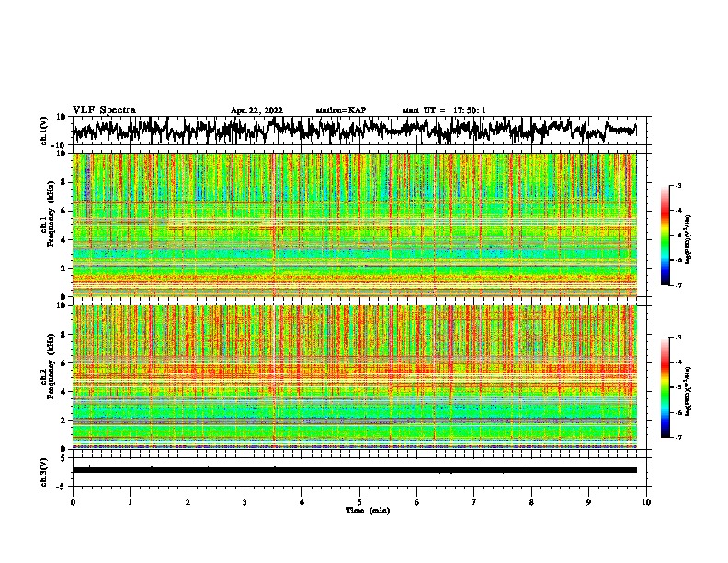Click the "3" minute time-axis tick label
Image resolution: width=728 pixels, height=563 pixels.
pos(245,502)
